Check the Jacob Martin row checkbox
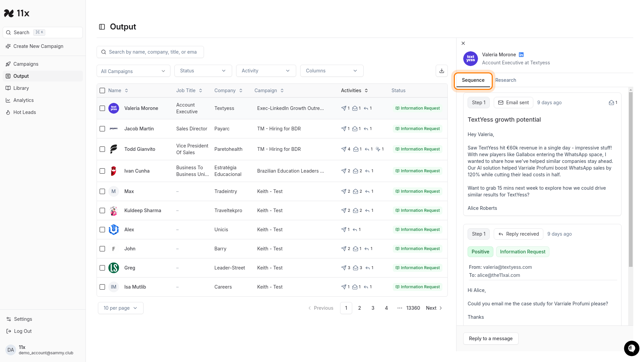This screenshot has height=362, width=644. [x=102, y=129]
